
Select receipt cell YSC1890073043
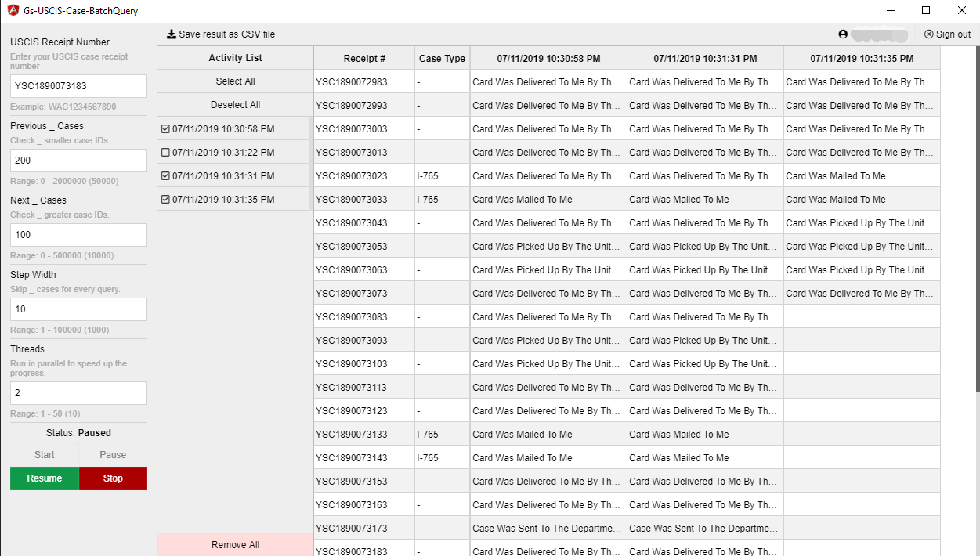(364, 223)
